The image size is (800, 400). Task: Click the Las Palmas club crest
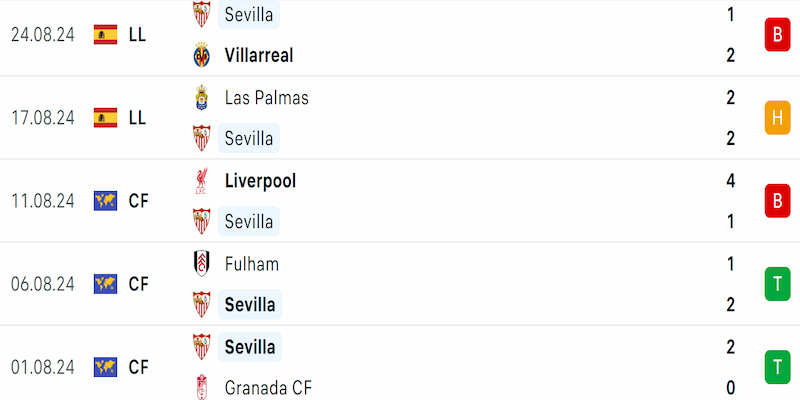[x=202, y=97]
